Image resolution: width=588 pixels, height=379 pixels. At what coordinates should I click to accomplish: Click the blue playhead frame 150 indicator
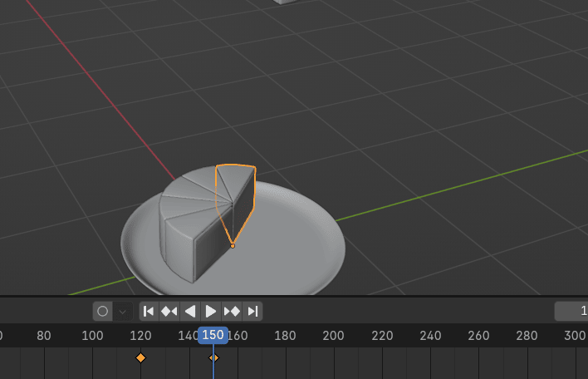tap(213, 335)
